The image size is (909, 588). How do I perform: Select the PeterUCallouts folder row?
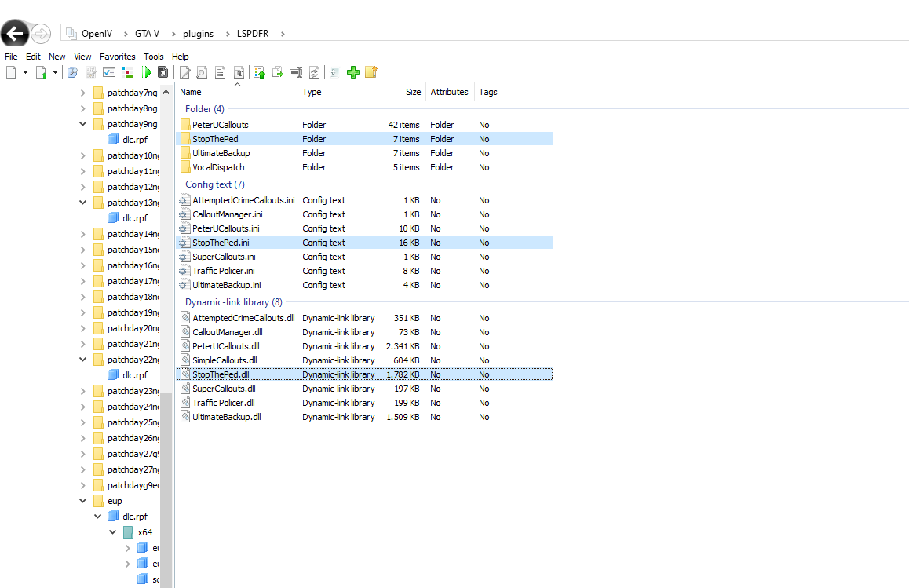pos(220,125)
